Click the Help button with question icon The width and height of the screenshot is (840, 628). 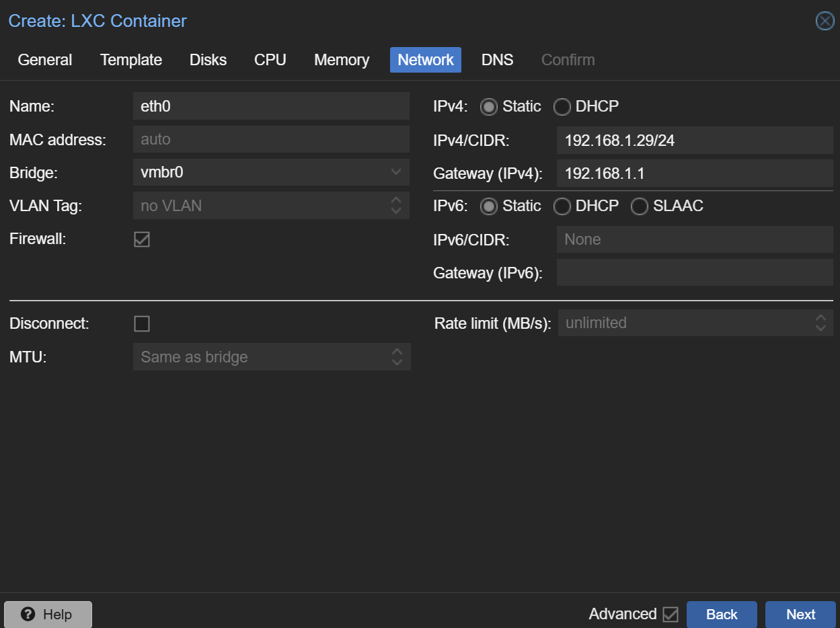click(x=48, y=615)
